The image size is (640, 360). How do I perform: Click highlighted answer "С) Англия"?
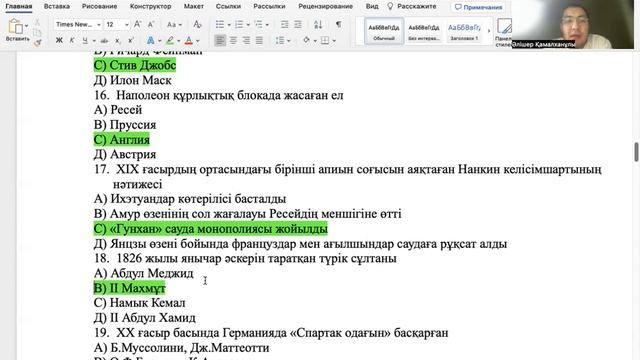pos(122,140)
